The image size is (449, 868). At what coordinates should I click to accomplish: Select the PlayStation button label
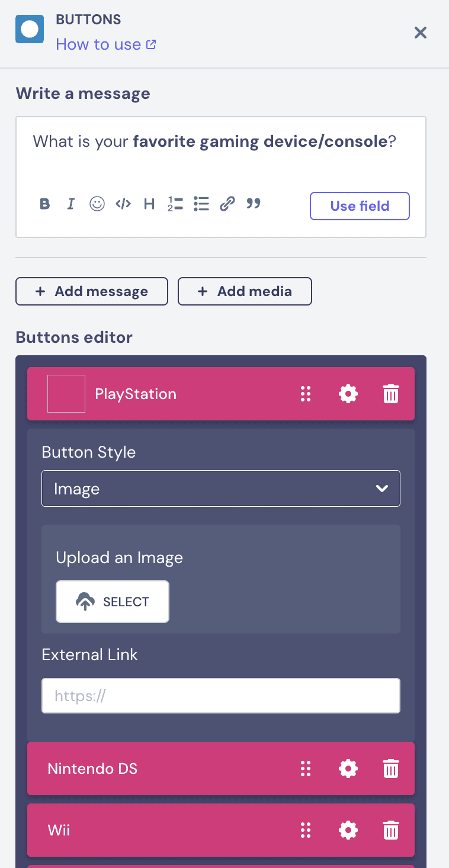(x=136, y=394)
